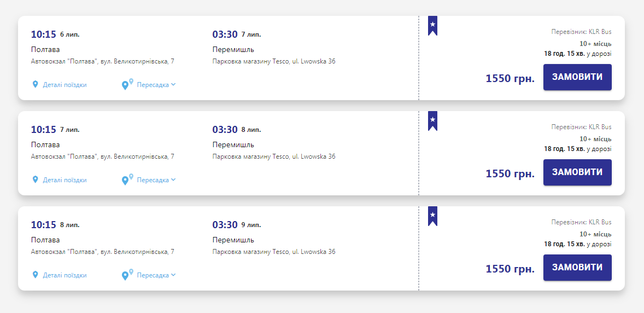The image size is (644, 313).
Task: Click star bookmark icon on 8 лип. trip
Action: coord(432,216)
